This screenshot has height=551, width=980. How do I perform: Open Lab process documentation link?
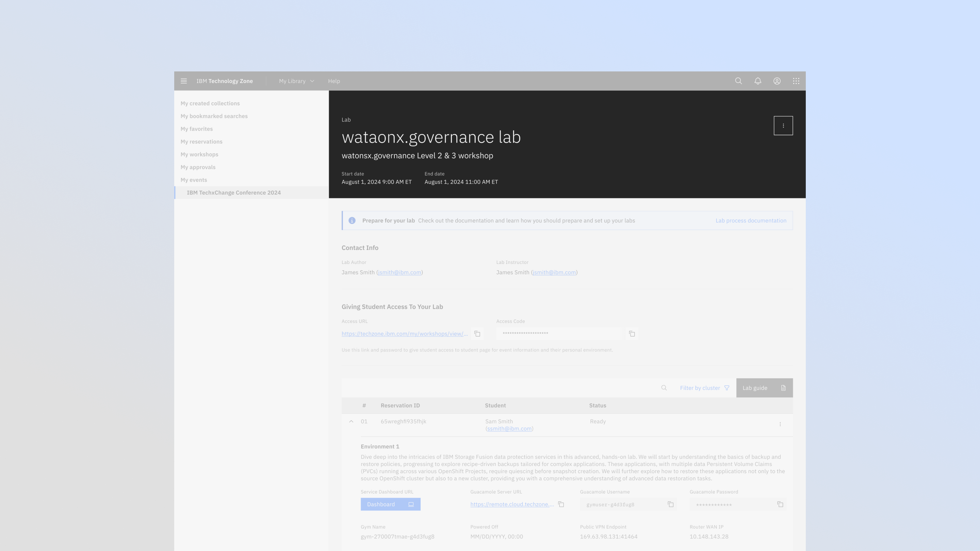click(x=751, y=220)
